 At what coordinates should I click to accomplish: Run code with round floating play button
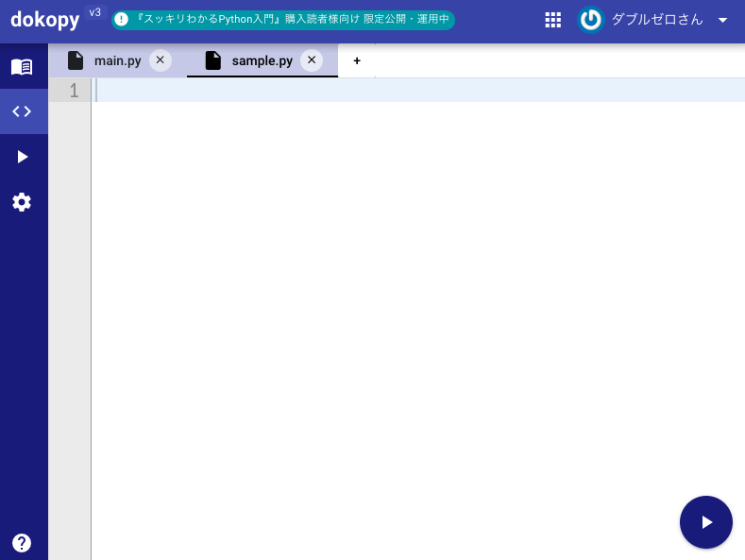706,522
